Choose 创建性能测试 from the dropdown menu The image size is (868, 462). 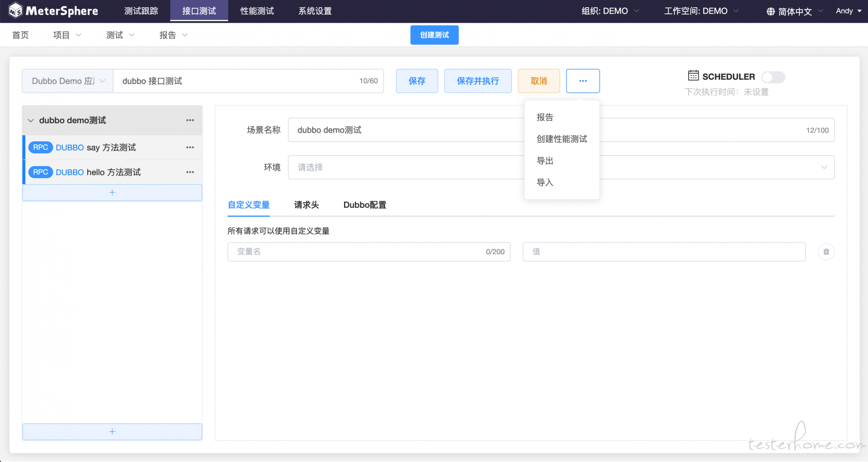pos(562,139)
